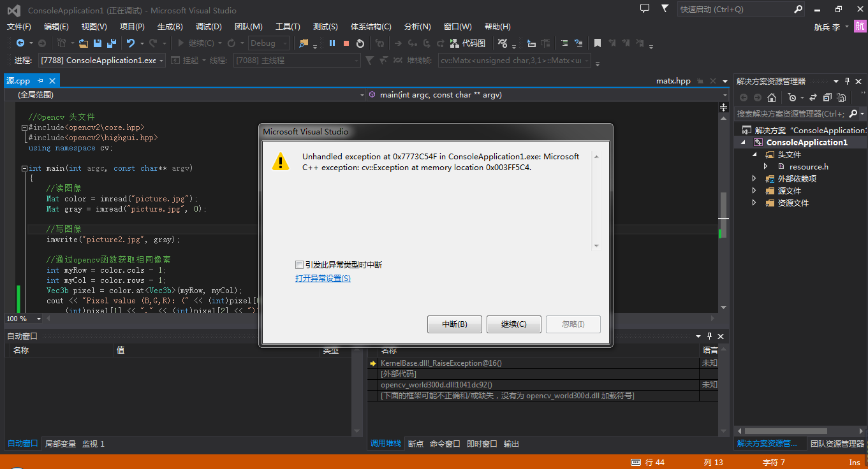Click the home icon in Solution Explorer

772,97
